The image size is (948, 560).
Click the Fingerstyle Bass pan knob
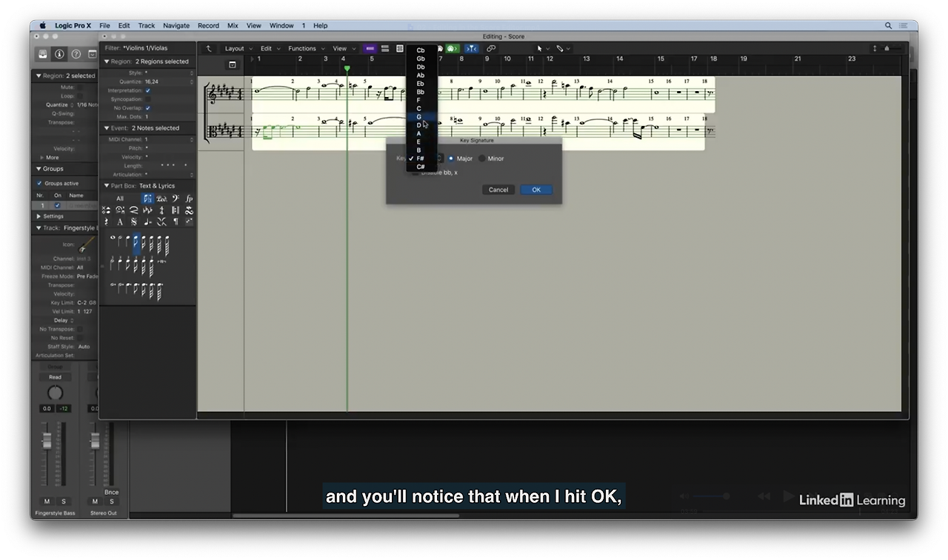tap(55, 393)
